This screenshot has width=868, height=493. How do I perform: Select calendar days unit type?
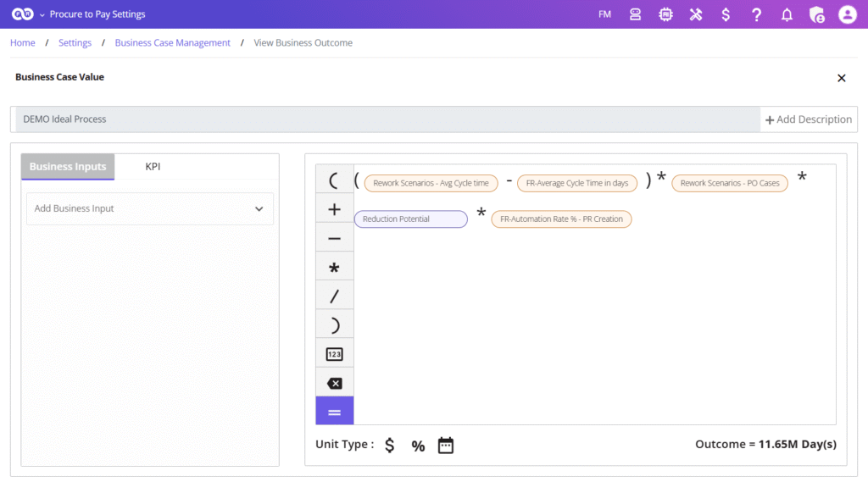tap(446, 445)
